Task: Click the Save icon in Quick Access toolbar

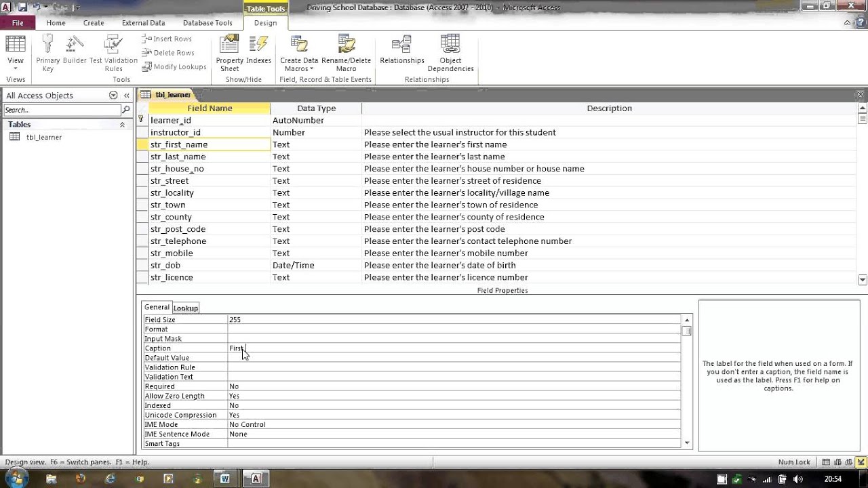Action: pos(22,7)
